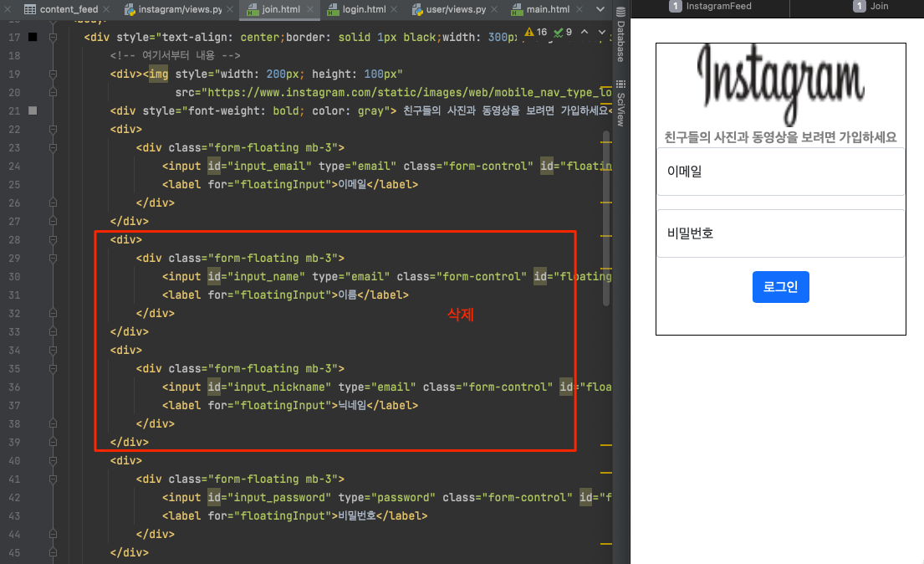Click the Python icon on instagram/views.py tab
The height and width of the screenshot is (564, 924).
click(130, 9)
